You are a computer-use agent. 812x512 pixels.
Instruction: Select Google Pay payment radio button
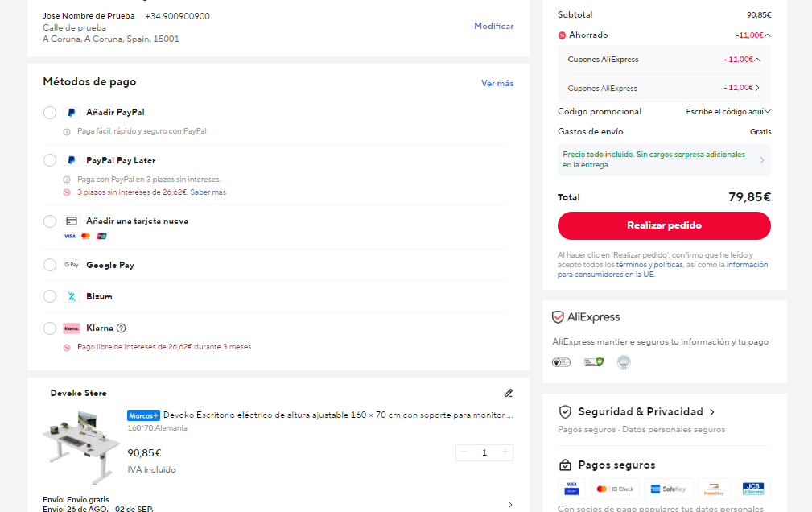pos(50,265)
